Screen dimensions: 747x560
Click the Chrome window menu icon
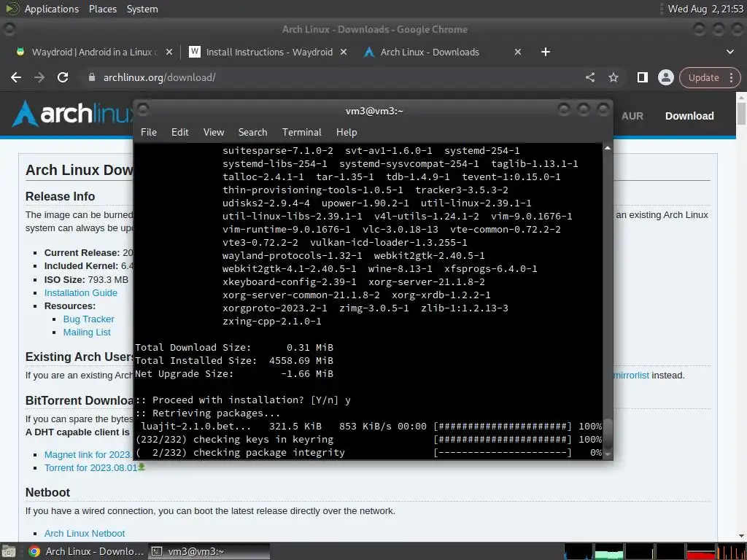click(x=9, y=29)
